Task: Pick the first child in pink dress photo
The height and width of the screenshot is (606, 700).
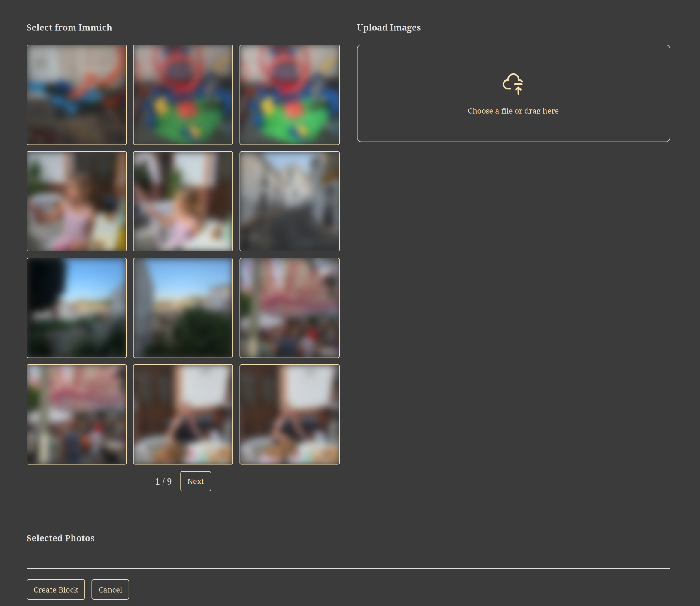Action: [77, 201]
